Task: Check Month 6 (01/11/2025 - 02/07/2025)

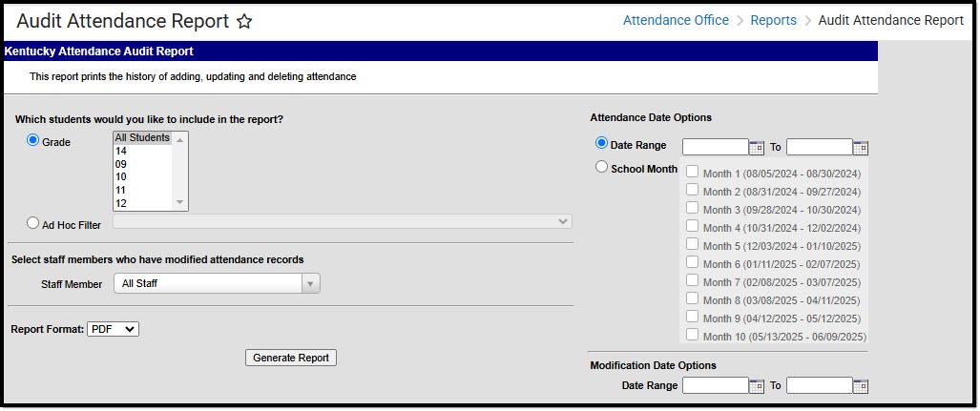Action: [x=693, y=262]
